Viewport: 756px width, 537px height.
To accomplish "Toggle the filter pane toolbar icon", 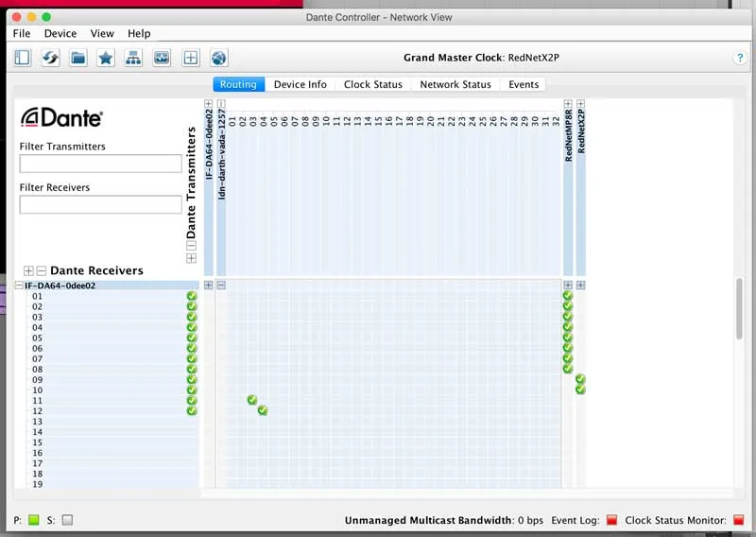I will [22, 58].
